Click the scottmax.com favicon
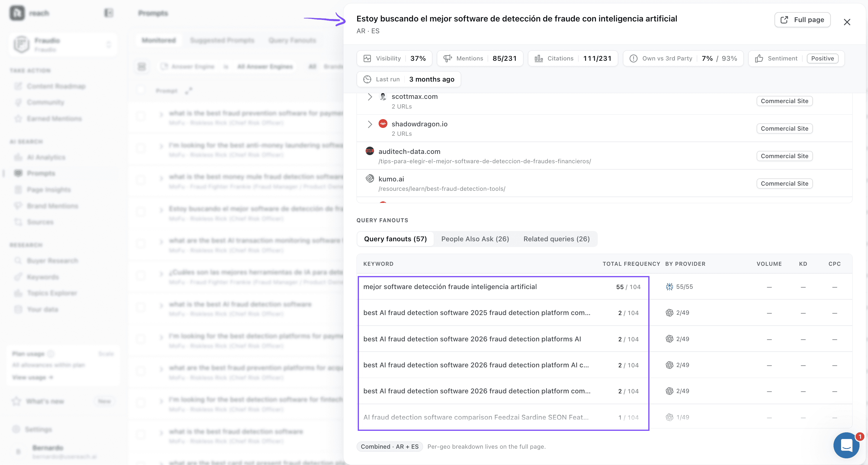Screen dimensions: 868x465 [383, 97]
